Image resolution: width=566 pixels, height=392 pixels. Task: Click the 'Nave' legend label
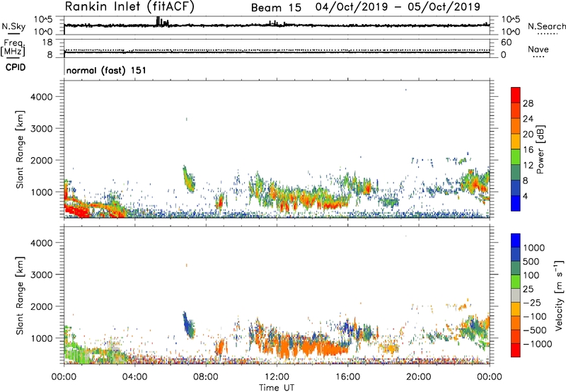pyautogui.click(x=538, y=50)
